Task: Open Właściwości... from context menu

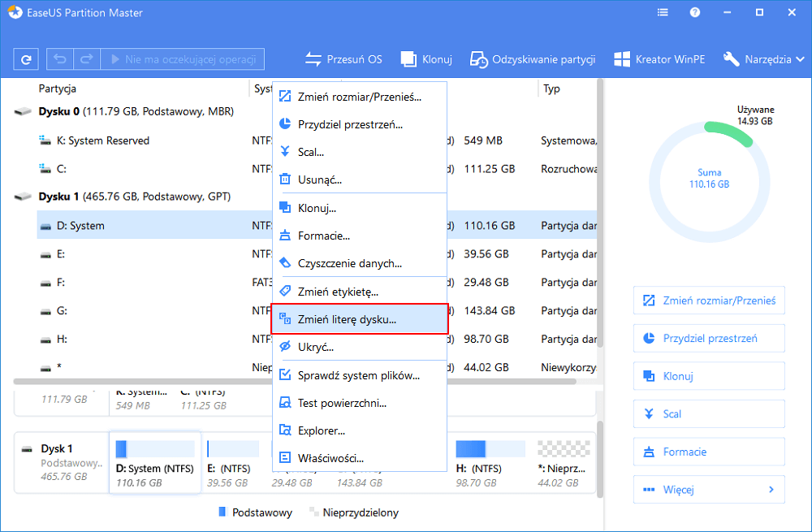Action: click(360, 458)
